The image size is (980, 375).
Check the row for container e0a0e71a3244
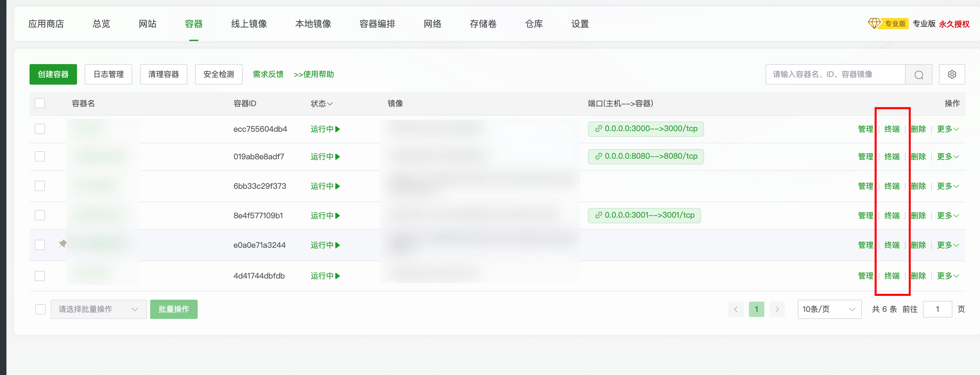(40, 245)
